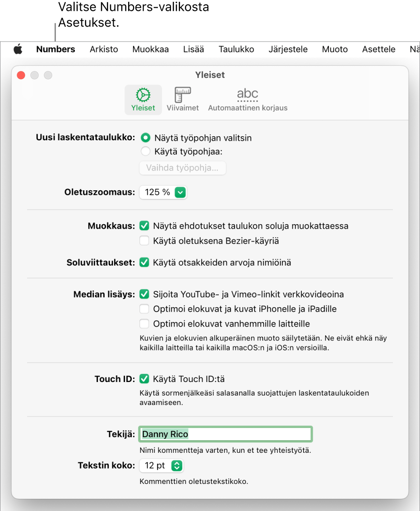
Task: Open the Yleiset settings pane icon
Action: tap(143, 99)
